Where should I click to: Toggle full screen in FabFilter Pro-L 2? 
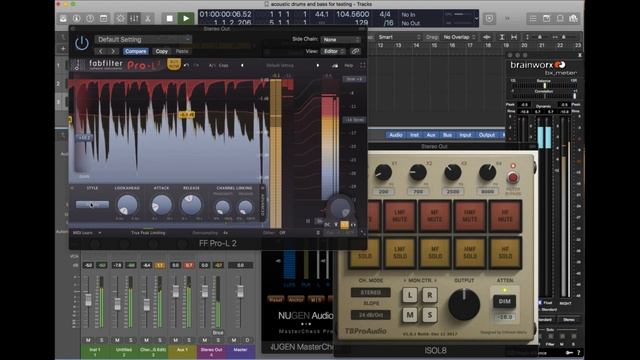362,65
